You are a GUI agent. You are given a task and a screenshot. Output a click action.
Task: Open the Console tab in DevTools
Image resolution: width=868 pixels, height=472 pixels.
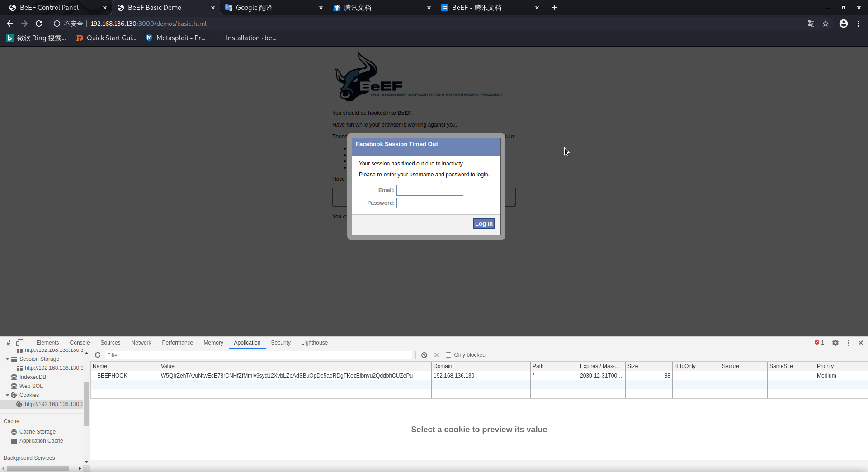click(x=80, y=343)
